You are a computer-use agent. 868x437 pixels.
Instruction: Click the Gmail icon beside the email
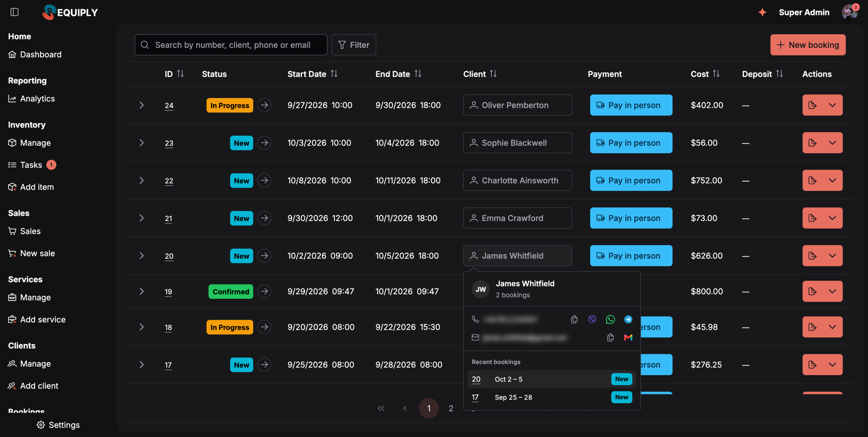[x=628, y=338]
